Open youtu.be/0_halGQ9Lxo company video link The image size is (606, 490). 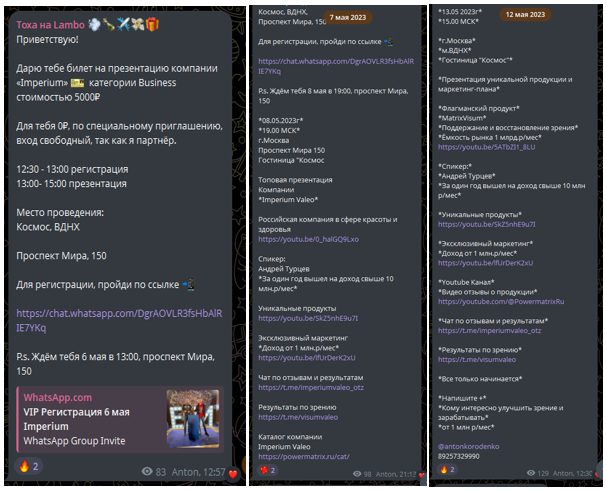(x=308, y=239)
